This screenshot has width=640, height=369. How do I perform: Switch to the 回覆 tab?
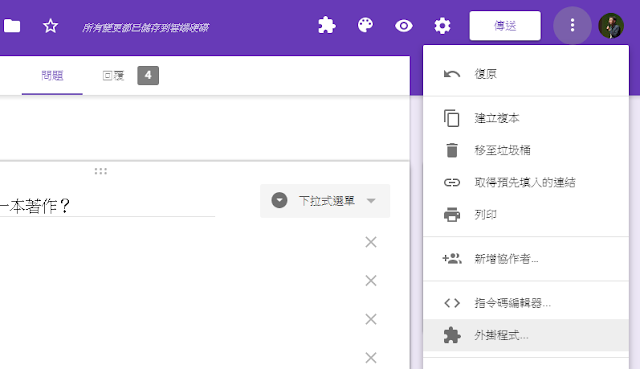coord(113,76)
